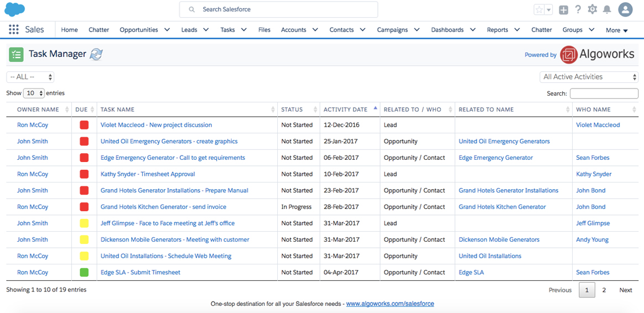Image resolution: width=644 pixels, height=313 pixels.
Task: Visit www.algoworks.com/salesforce link
Action: [389, 304]
